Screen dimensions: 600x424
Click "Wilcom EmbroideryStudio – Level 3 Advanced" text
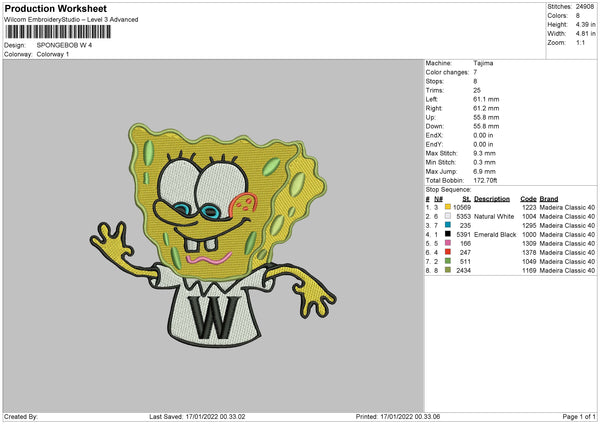click(x=71, y=20)
